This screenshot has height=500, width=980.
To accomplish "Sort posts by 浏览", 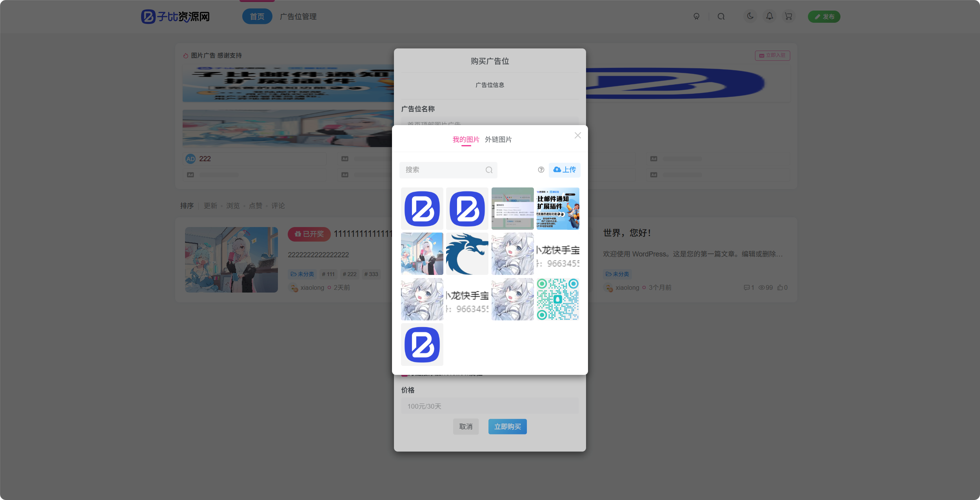I will click(x=233, y=205).
